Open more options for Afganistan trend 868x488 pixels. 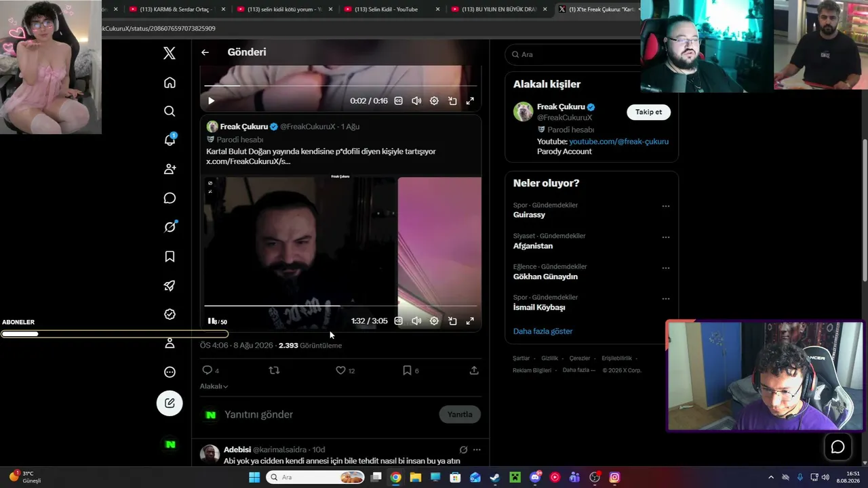(666, 237)
